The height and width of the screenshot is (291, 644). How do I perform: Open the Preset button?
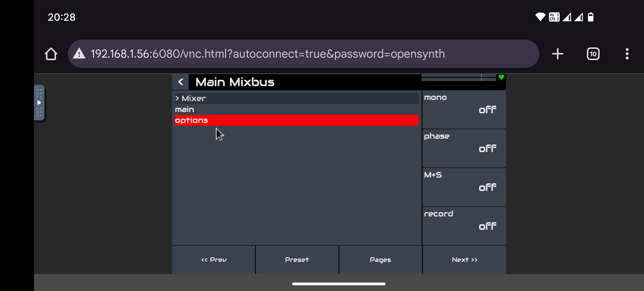pyautogui.click(x=297, y=260)
